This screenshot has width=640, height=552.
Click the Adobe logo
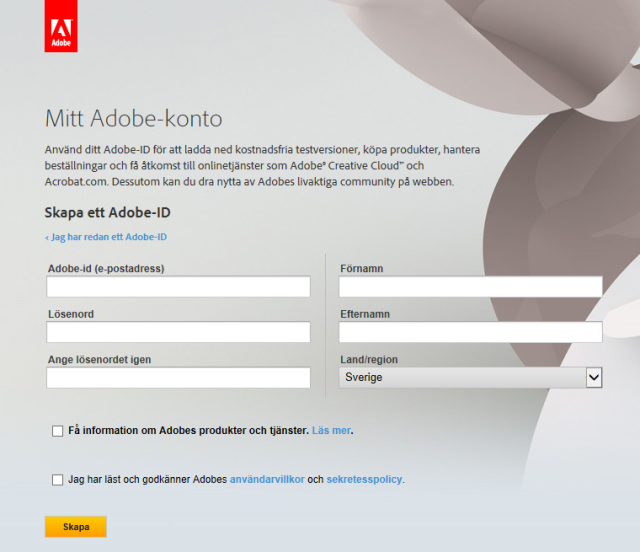coord(61,27)
